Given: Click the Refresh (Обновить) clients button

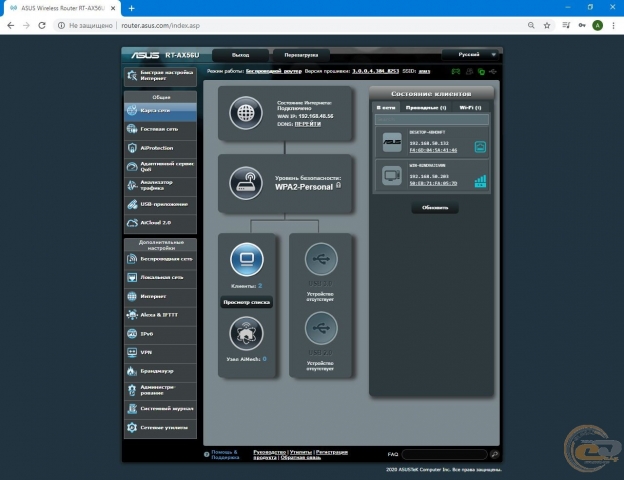Looking at the screenshot, I should (435, 208).
